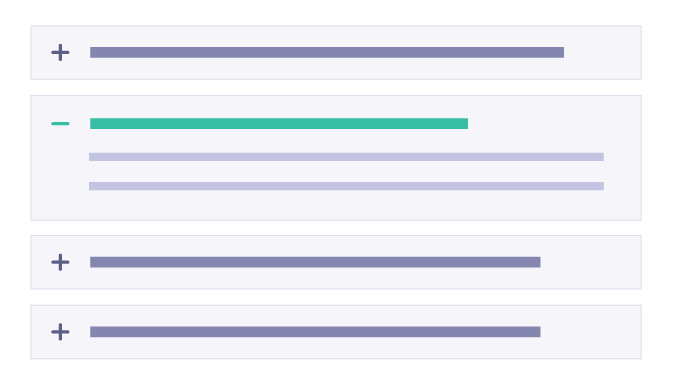Select the longest dark purple heading bar

(327, 53)
